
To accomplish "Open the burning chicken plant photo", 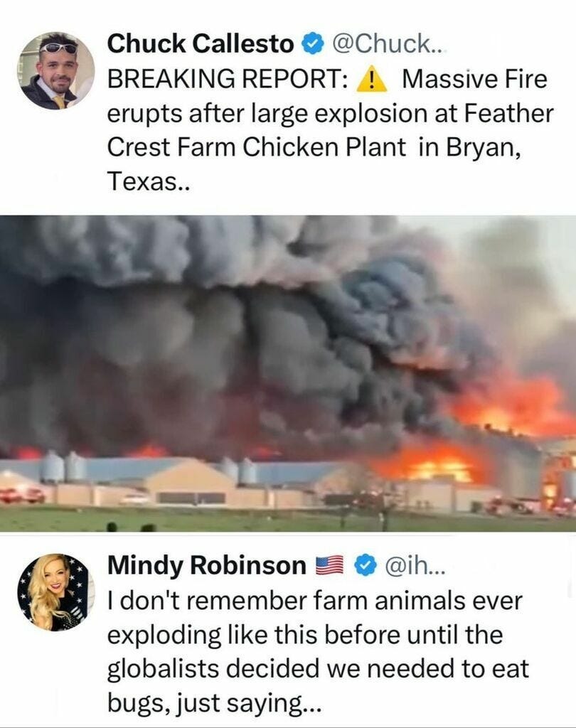I will tap(288, 373).
